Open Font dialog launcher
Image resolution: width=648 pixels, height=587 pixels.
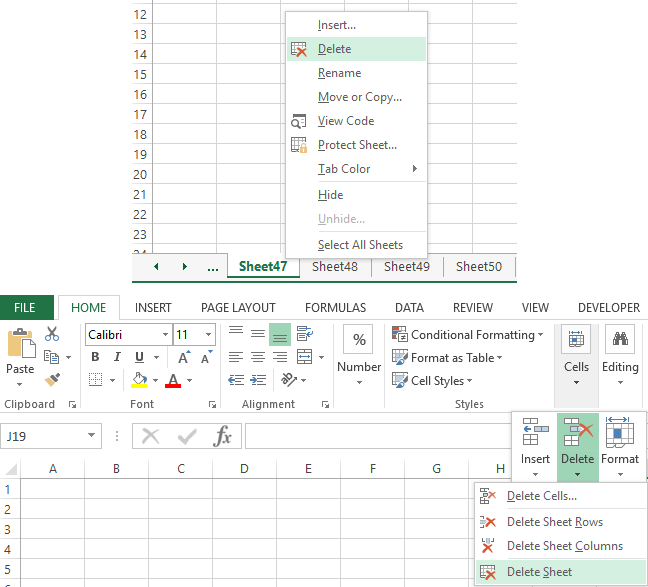pyautogui.click(x=212, y=405)
